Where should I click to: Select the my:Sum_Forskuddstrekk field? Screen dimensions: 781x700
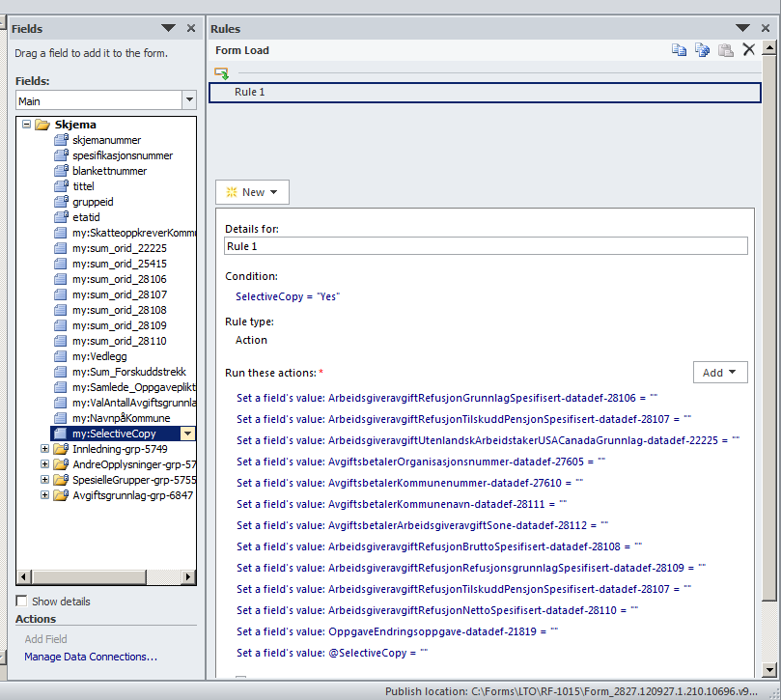point(129,372)
